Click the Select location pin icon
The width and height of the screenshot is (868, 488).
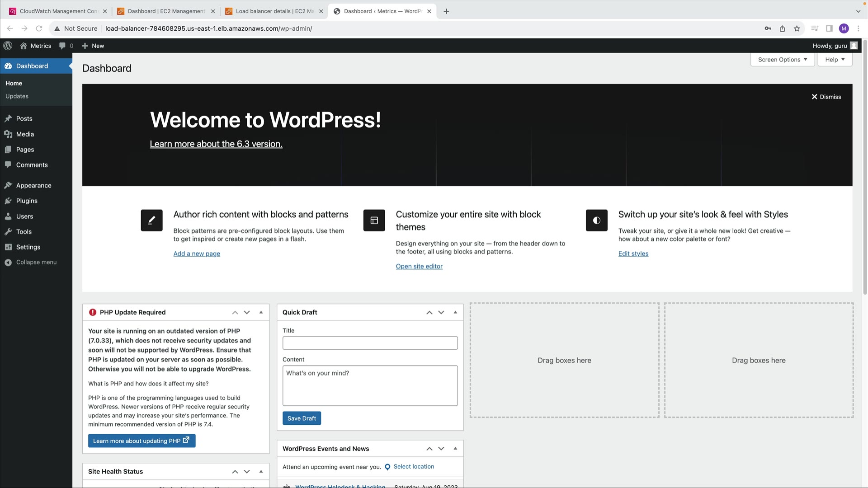click(x=387, y=467)
